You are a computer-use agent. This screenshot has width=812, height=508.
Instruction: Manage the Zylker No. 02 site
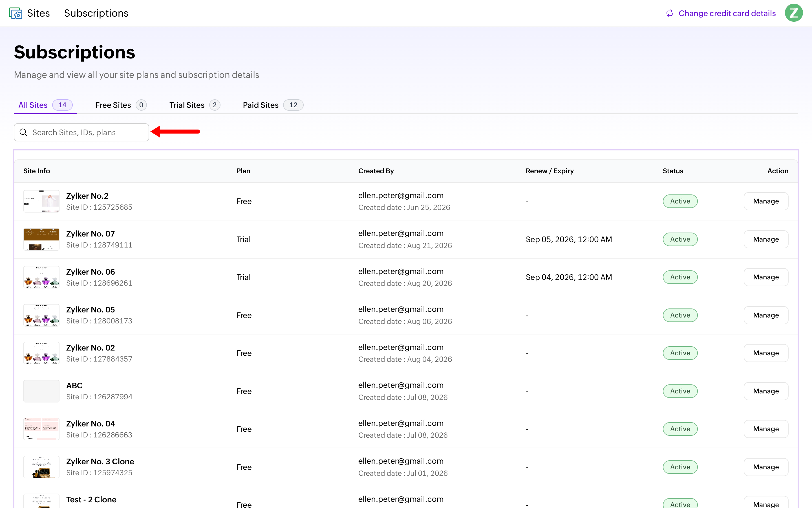(x=766, y=353)
